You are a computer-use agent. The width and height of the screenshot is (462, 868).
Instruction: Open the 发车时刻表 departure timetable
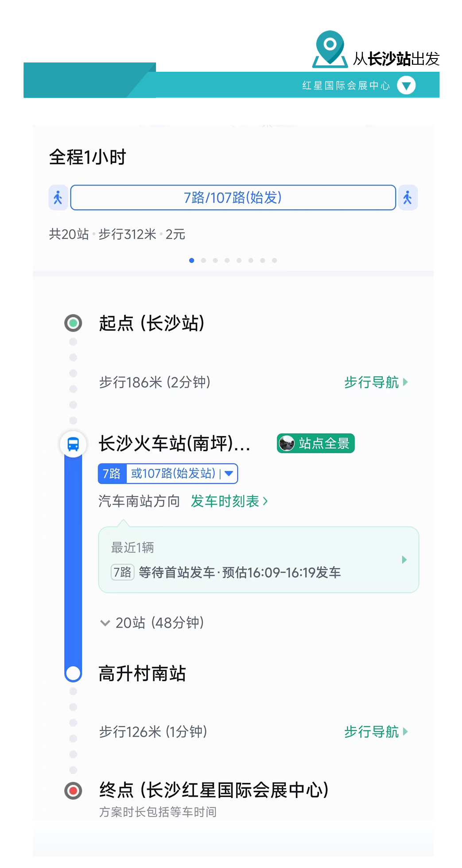coord(229,501)
